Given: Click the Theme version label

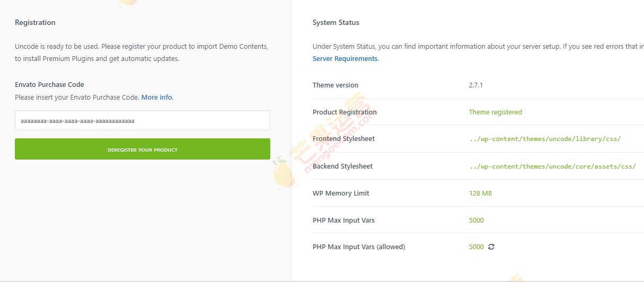Looking at the screenshot, I should (335, 85).
